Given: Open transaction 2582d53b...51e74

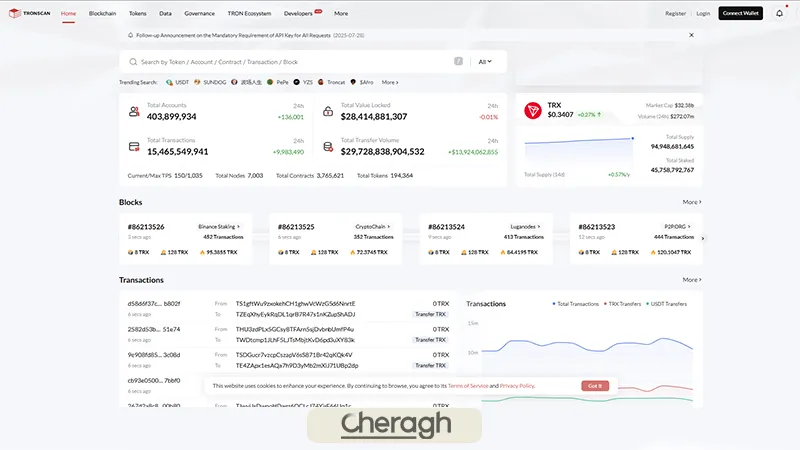Looking at the screenshot, I should point(154,329).
